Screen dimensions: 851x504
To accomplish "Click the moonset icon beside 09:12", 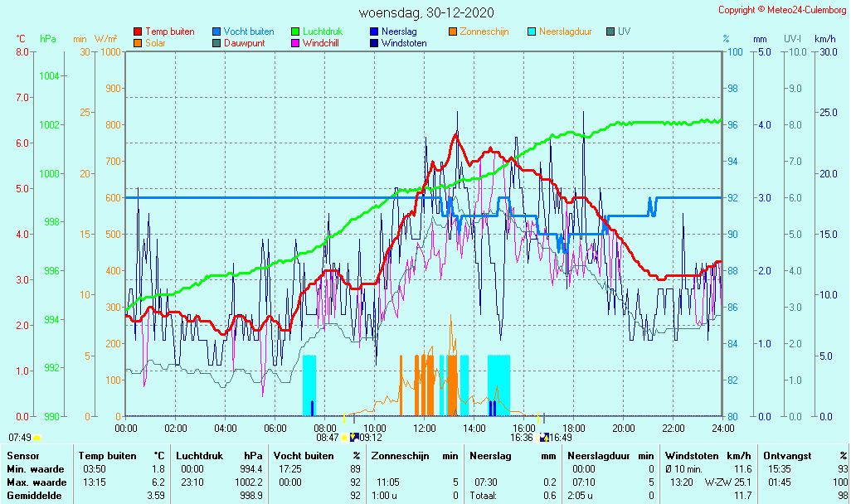I will point(354,438).
